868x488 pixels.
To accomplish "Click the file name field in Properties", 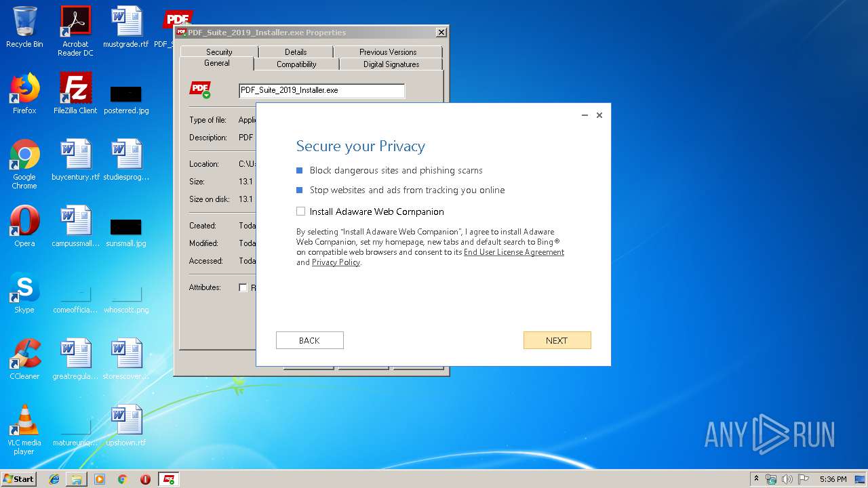I will [321, 90].
